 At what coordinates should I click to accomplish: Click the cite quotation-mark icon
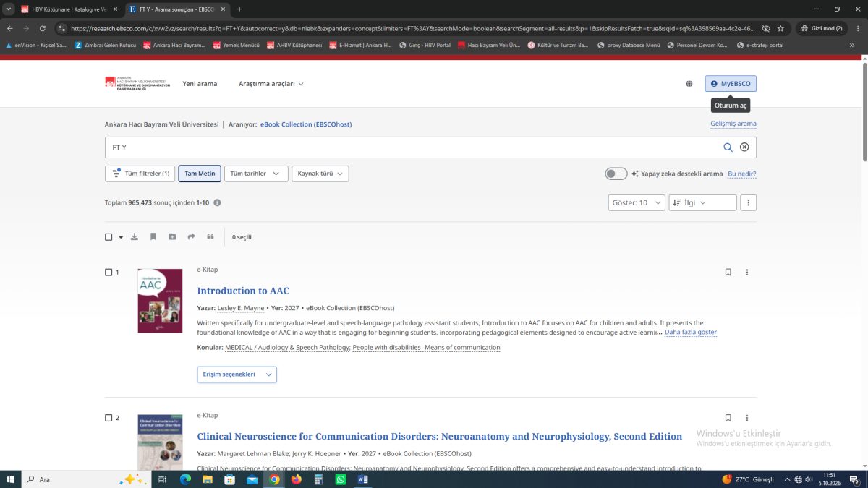(210, 237)
